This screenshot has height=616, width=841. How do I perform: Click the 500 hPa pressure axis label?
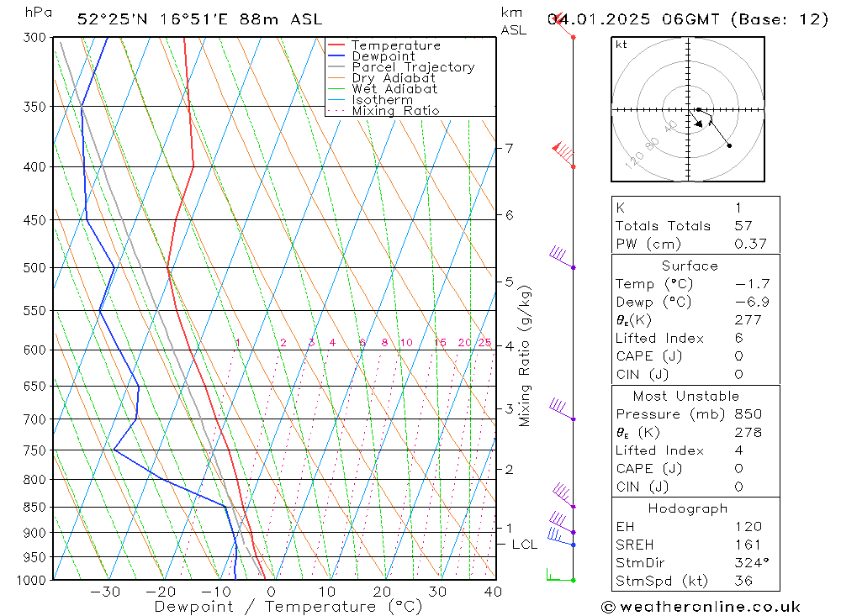pos(34,267)
